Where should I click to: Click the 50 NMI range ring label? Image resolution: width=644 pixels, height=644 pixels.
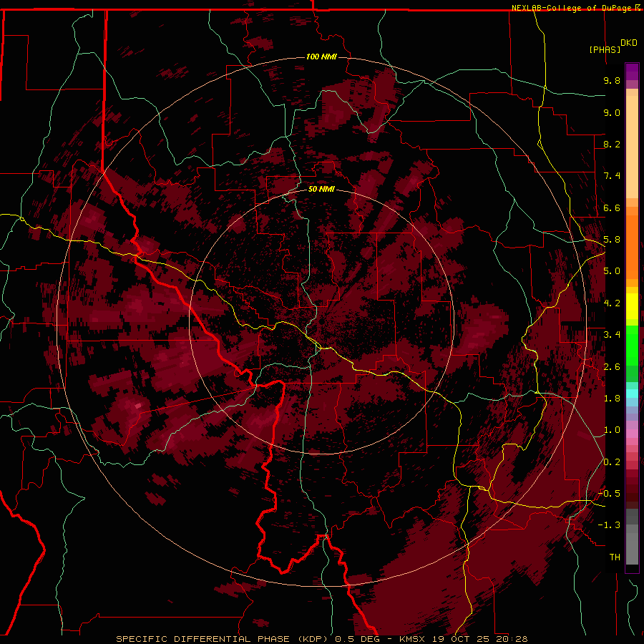coord(321,189)
